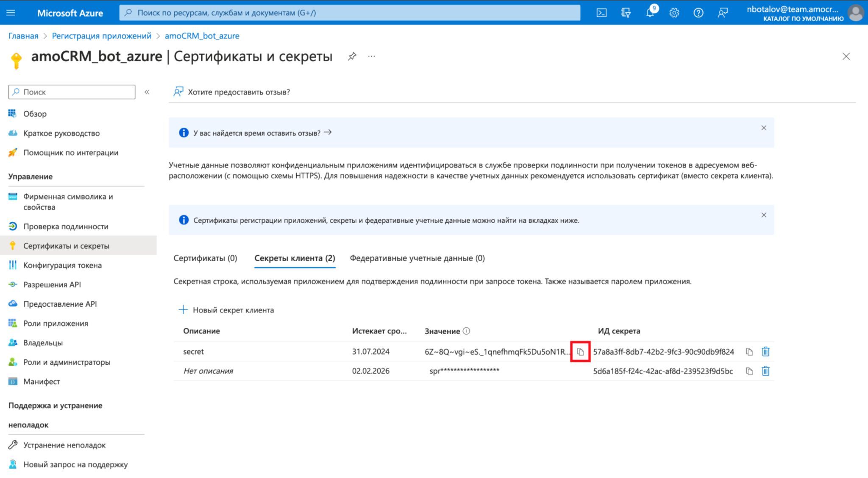This screenshot has width=868, height=478.
Task: Open Устранение неполадок
Action: point(64,445)
